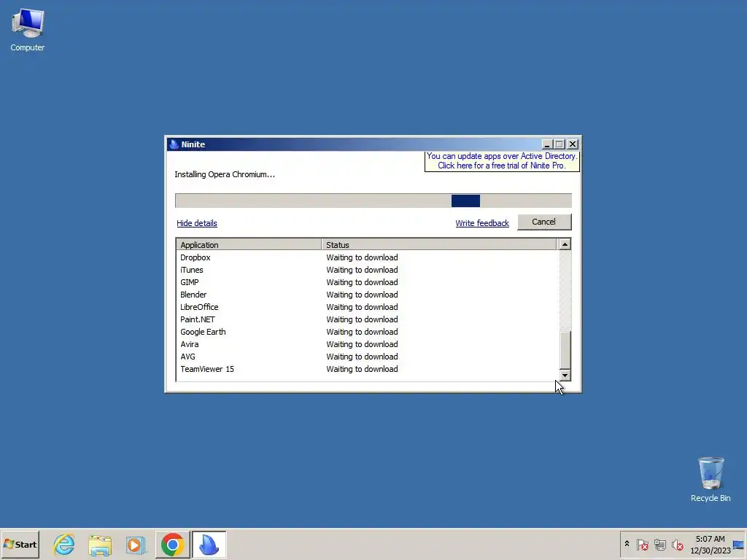Click Hide details link
747x560 pixels.
coord(197,223)
